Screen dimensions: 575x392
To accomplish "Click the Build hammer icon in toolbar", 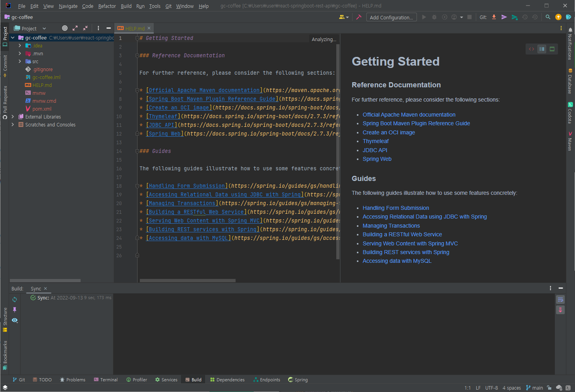I will click(359, 17).
